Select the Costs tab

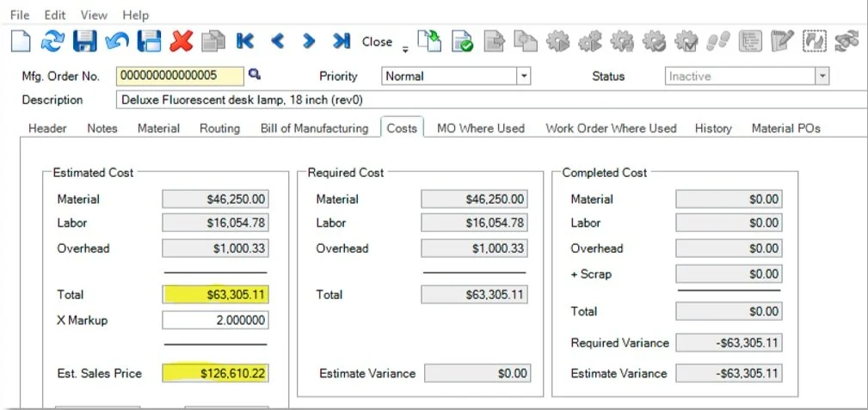pyautogui.click(x=402, y=128)
